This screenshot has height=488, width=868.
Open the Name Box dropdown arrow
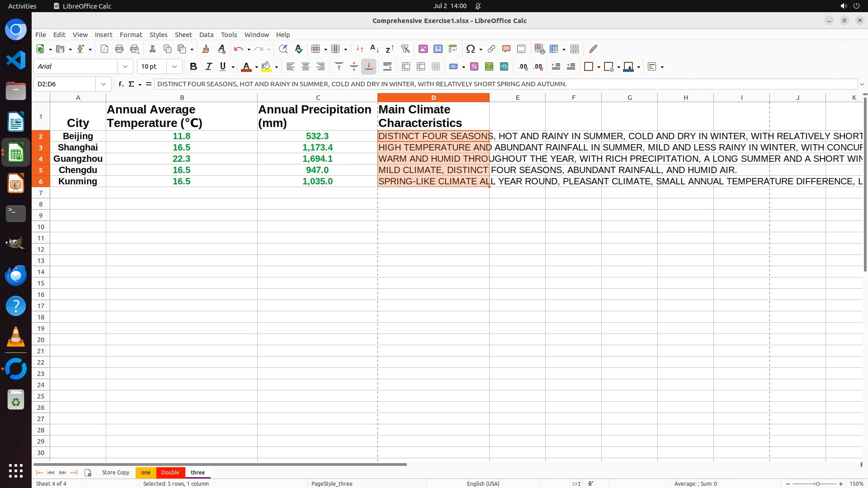[104, 84]
